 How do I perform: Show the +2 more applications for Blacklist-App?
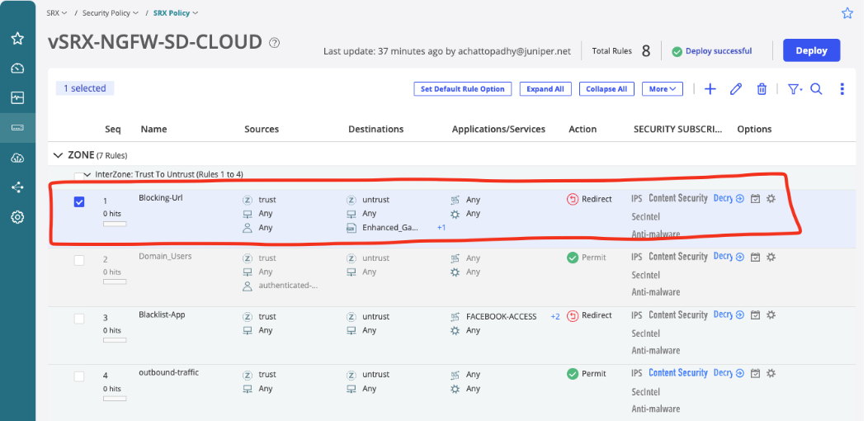click(555, 317)
